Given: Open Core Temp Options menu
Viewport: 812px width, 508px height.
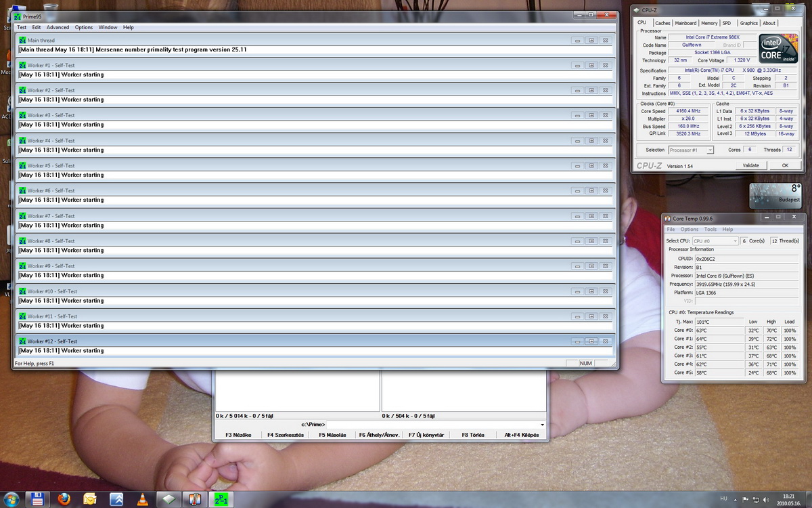Looking at the screenshot, I should 690,230.
